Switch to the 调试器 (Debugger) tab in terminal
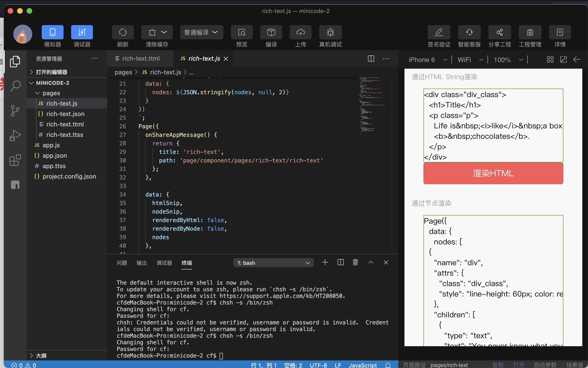The height and width of the screenshot is (368, 588). click(x=165, y=263)
